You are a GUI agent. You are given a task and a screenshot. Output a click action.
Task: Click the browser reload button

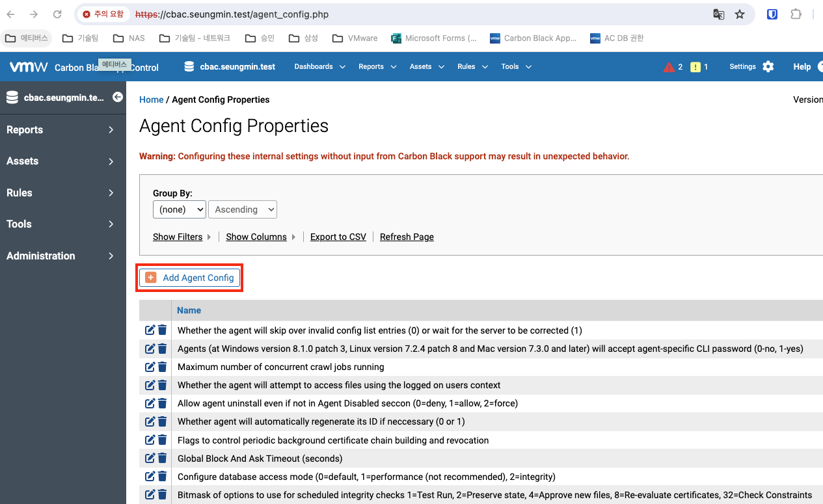tap(57, 14)
